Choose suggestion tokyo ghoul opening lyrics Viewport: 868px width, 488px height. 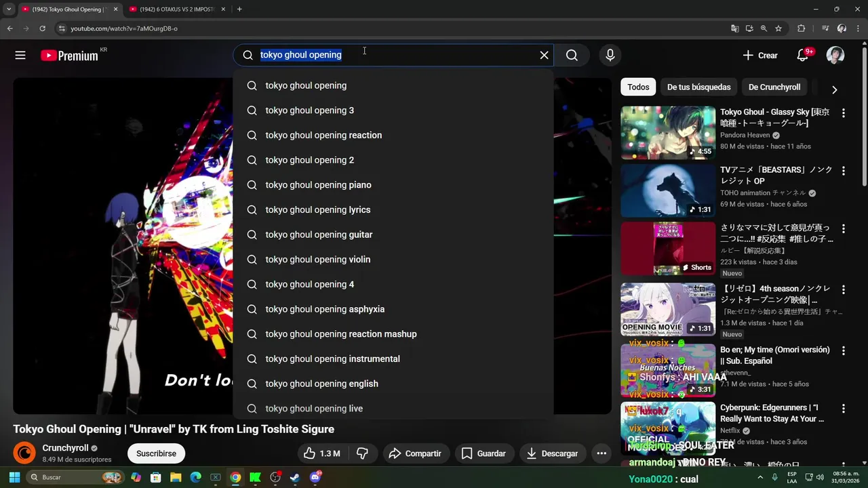tap(393, 209)
